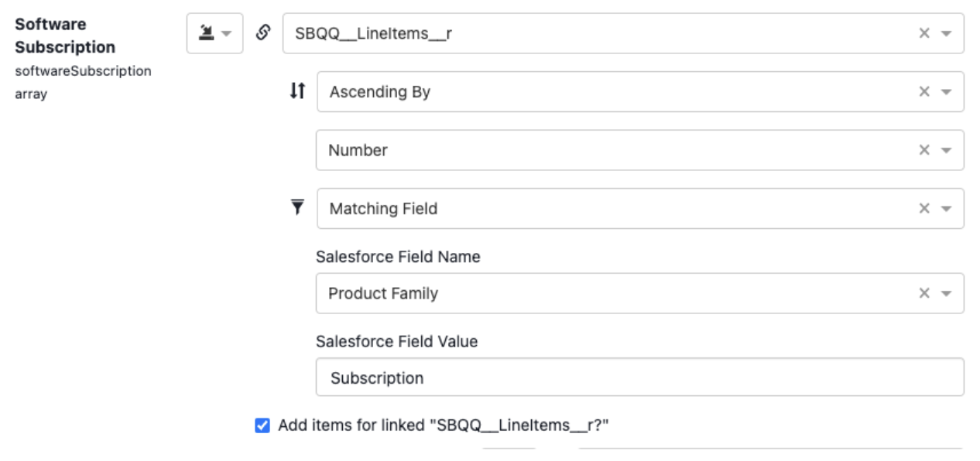
Task: Open the data source type icon button
Action: [x=214, y=33]
